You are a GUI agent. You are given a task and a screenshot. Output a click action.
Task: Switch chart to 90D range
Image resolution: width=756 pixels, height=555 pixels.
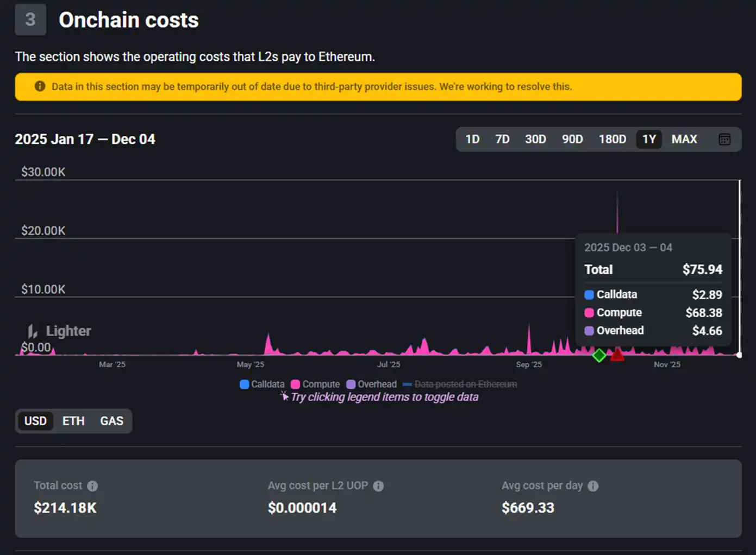coord(572,140)
